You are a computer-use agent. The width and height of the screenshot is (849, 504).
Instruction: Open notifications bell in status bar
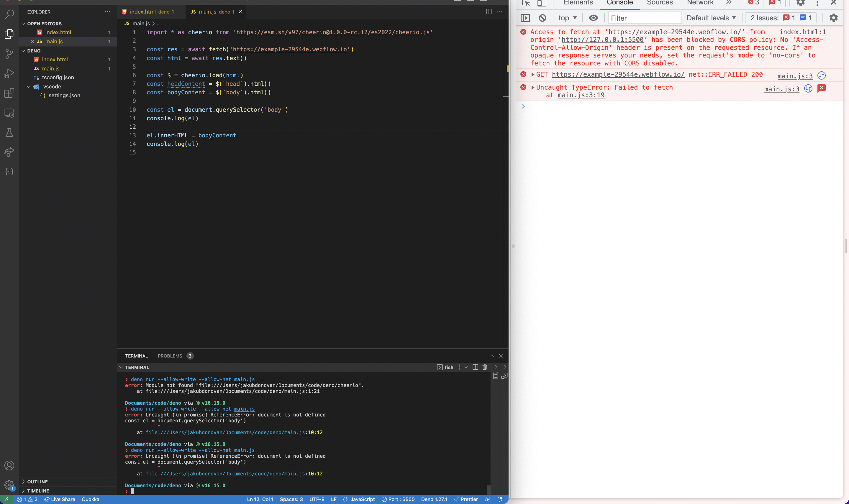(x=500, y=499)
